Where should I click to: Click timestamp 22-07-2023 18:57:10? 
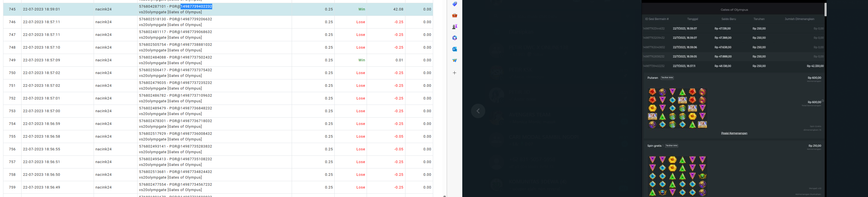pos(41,47)
